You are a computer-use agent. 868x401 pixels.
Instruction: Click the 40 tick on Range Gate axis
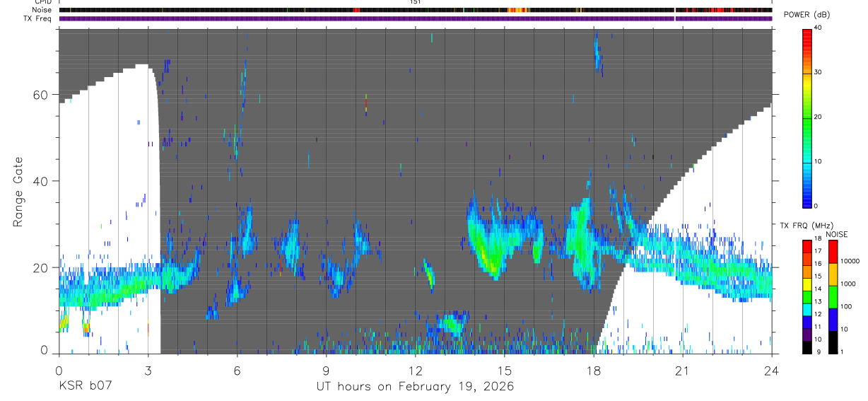point(41,181)
